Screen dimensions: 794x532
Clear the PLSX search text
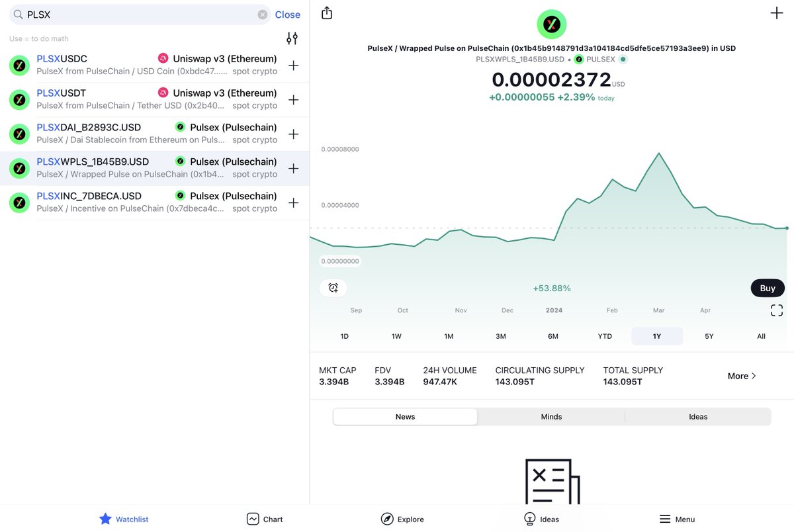point(263,15)
